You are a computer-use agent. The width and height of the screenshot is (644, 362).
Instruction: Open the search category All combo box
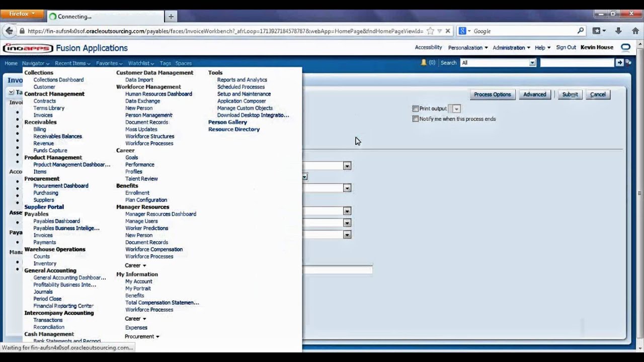[498, 63]
